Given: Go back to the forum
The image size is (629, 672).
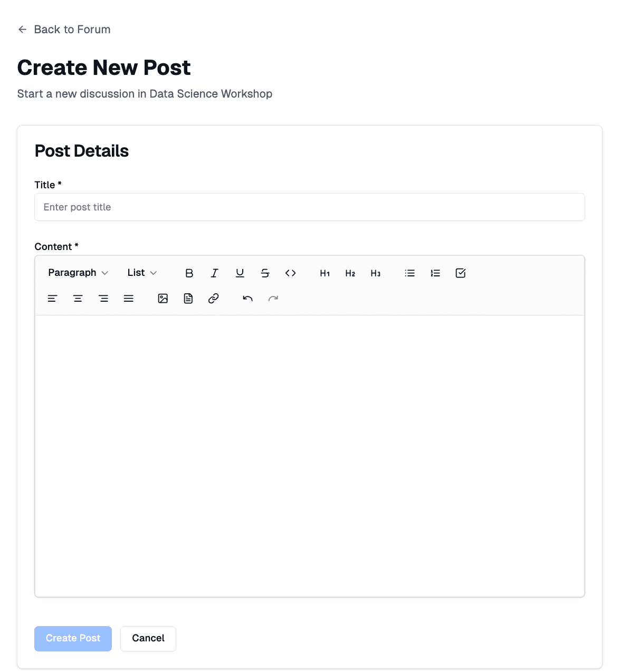Looking at the screenshot, I should [x=64, y=30].
